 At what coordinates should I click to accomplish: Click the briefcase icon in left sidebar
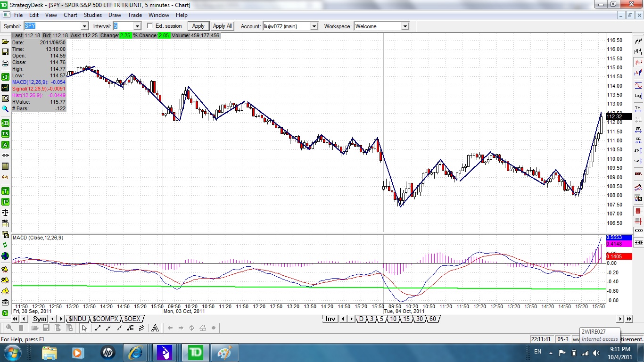pos(5,302)
